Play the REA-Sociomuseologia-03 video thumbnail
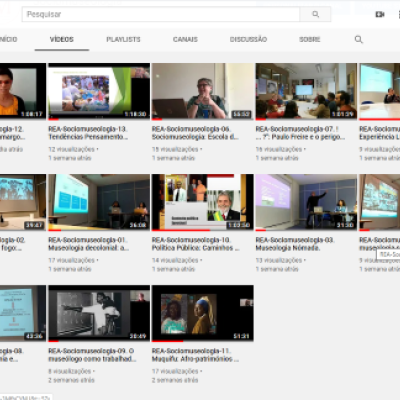The height and width of the screenshot is (400, 400). (x=306, y=202)
